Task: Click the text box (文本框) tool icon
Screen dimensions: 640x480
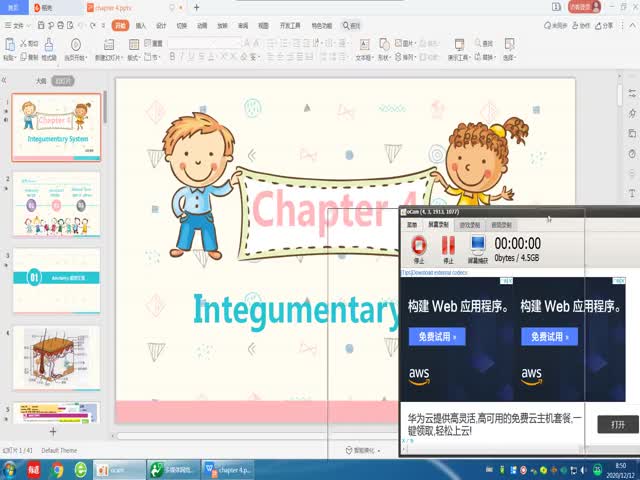Action: [x=364, y=45]
